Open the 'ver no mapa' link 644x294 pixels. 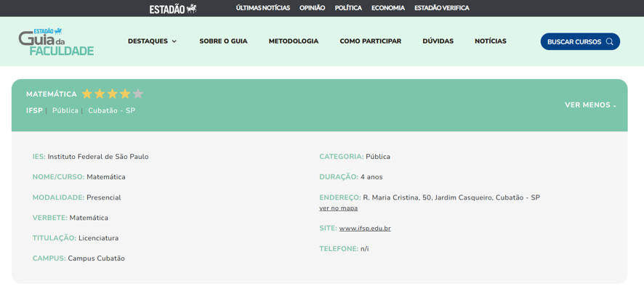pyautogui.click(x=339, y=208)
